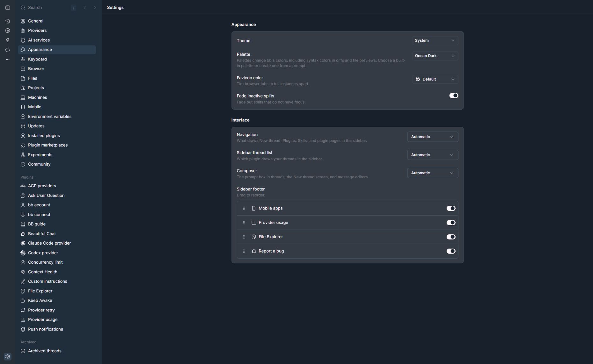Go forward with the right arrow icon
This screenshot has width=593, height=364.
[x=95, y=8]
